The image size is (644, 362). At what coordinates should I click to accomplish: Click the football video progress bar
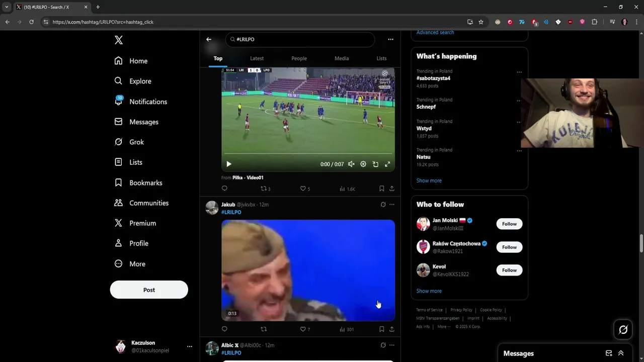[x=308, y=153]
